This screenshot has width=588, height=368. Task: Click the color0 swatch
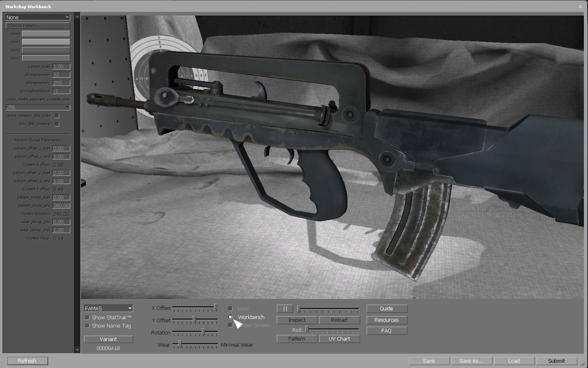(46, 34)
